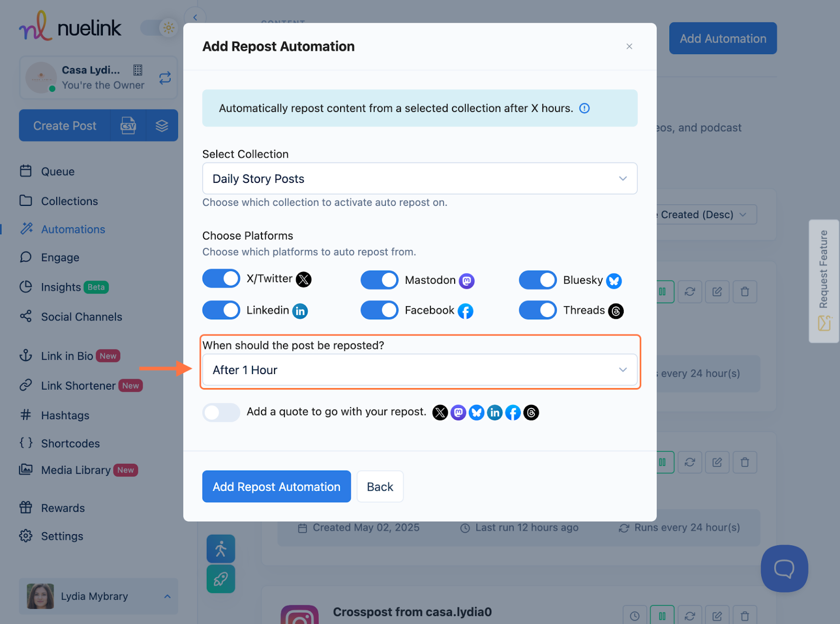Click the X icon in the quote row
840x624 pixels.
point(440,413)
